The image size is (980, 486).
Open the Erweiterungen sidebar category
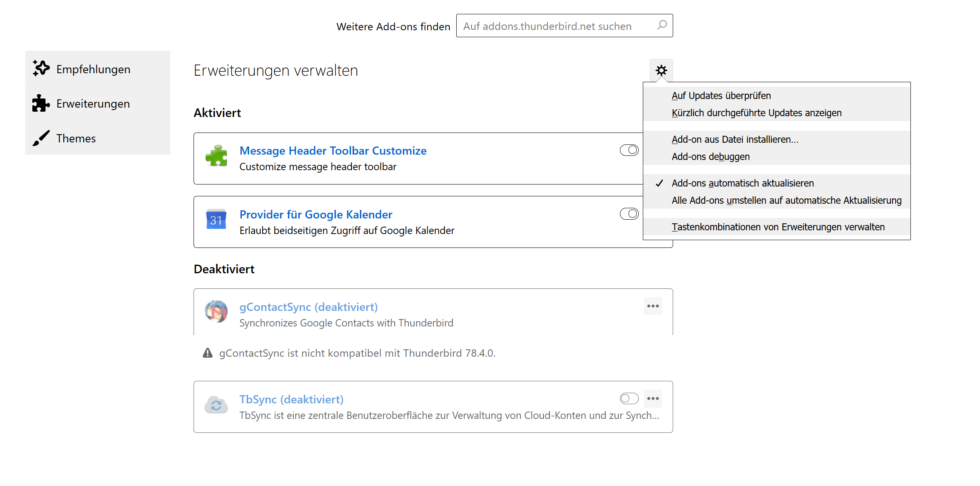pyautogui.click(x=93, y=104)
